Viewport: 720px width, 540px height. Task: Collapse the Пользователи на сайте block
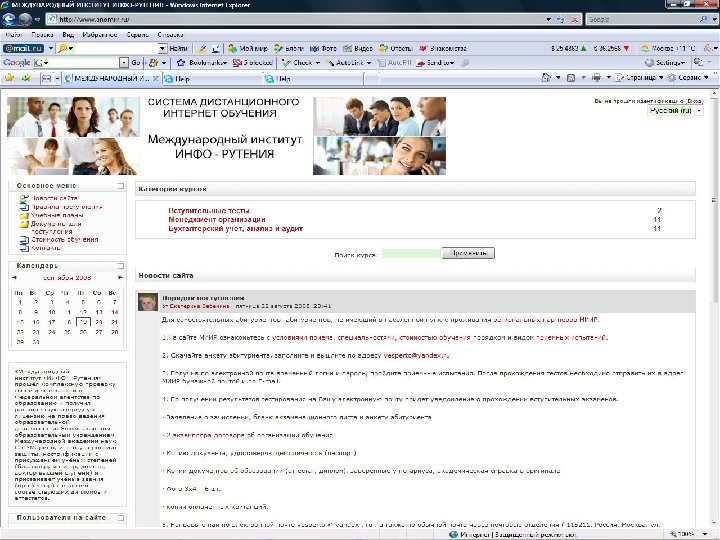tap(120, 518)
